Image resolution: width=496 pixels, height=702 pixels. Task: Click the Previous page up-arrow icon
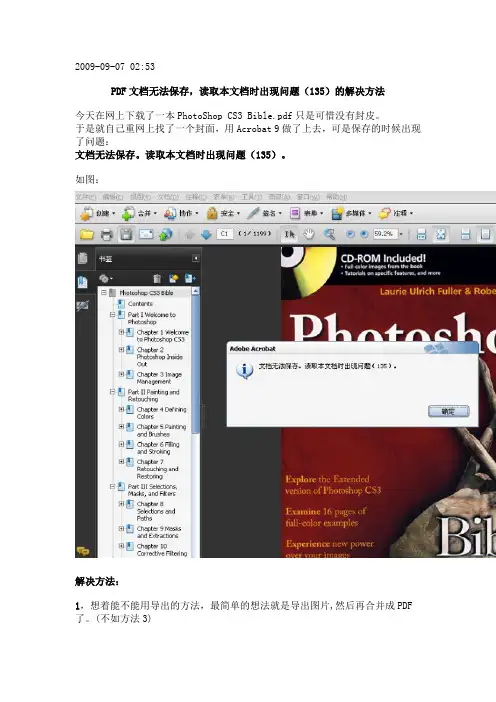(x=189, y=235)
